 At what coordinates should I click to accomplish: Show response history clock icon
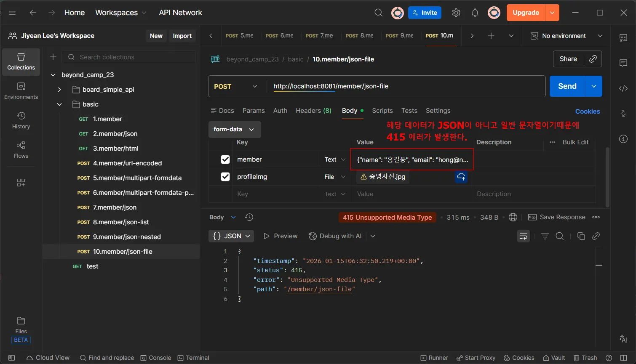click(x=249, y=217)
